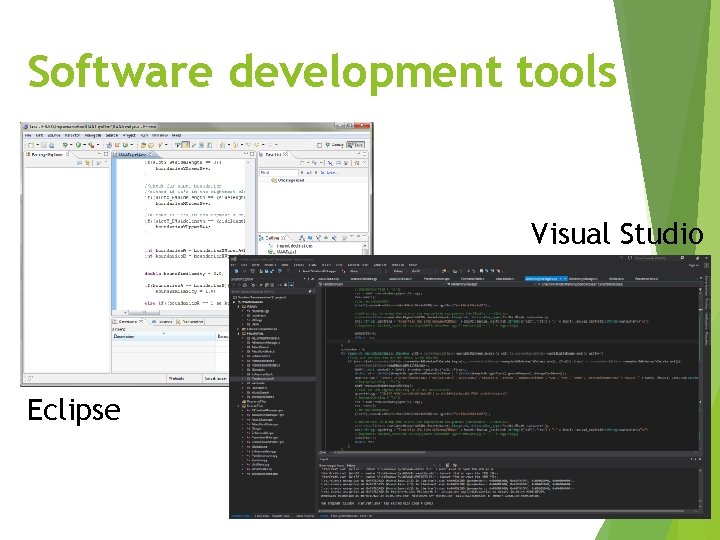Switch to the Java perspective in Eclipse
This screenshot has height=540, width=720.
[356, 145]
